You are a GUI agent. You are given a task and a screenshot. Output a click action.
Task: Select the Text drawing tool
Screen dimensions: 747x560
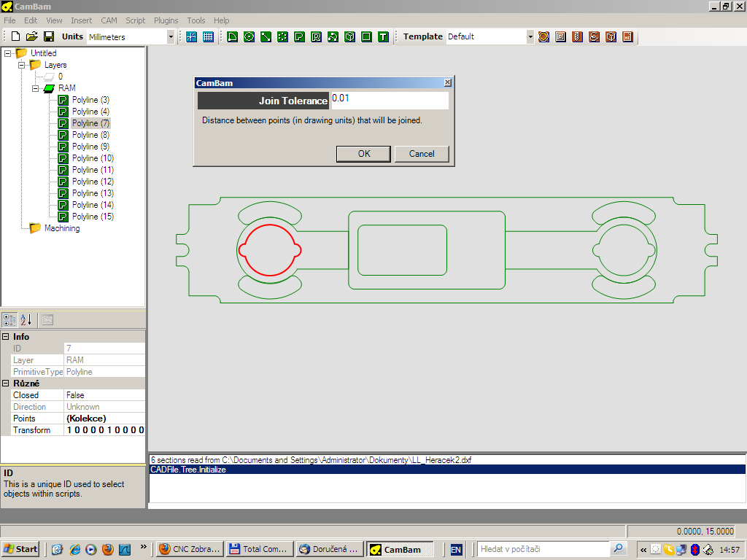coord(383,36)
